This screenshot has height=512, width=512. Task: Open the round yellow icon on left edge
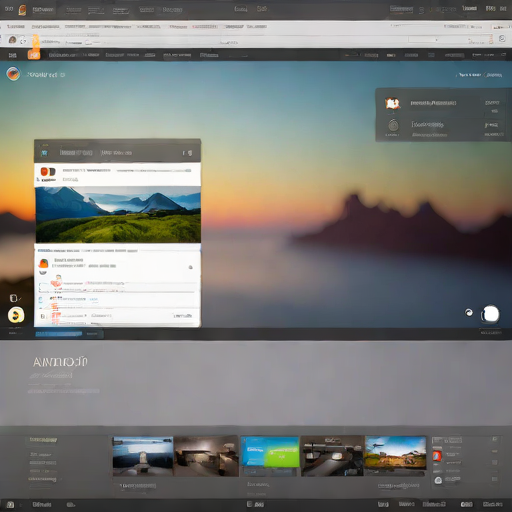pos(16,315)
